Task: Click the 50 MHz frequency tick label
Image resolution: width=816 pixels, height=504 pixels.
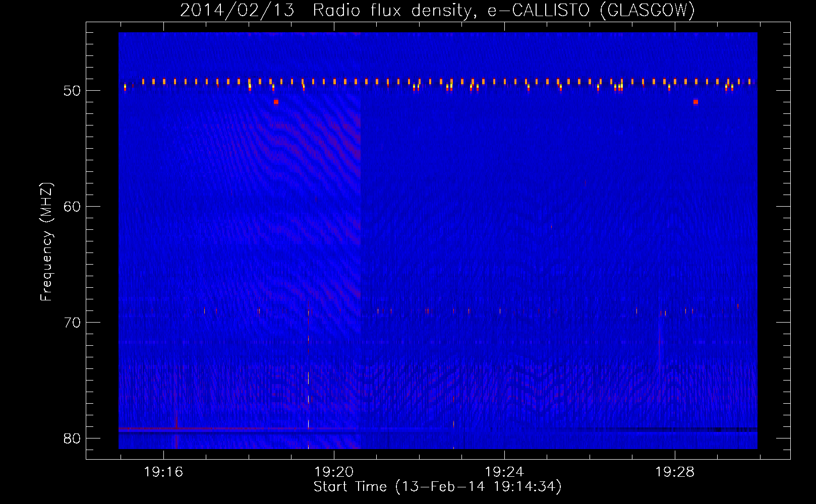Action: click(x=73, y=91)
